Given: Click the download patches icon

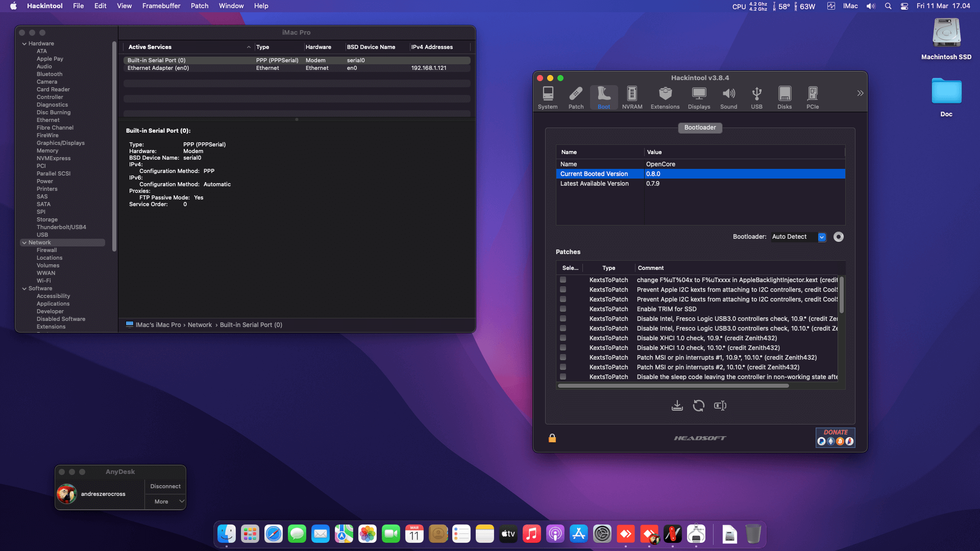Looking at the screenshot, I should [x=677, y=406].
